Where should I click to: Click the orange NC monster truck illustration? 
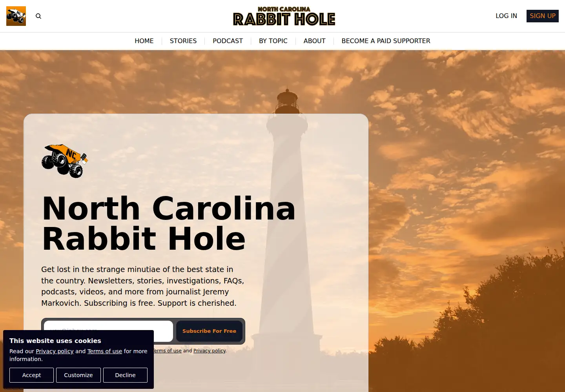[x=65, y=161]
